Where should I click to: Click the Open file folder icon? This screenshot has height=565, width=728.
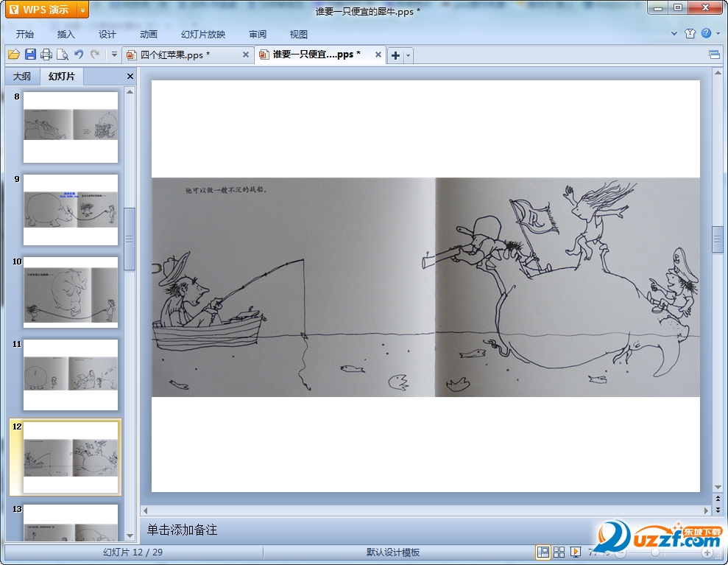click(x=14, y=55)
